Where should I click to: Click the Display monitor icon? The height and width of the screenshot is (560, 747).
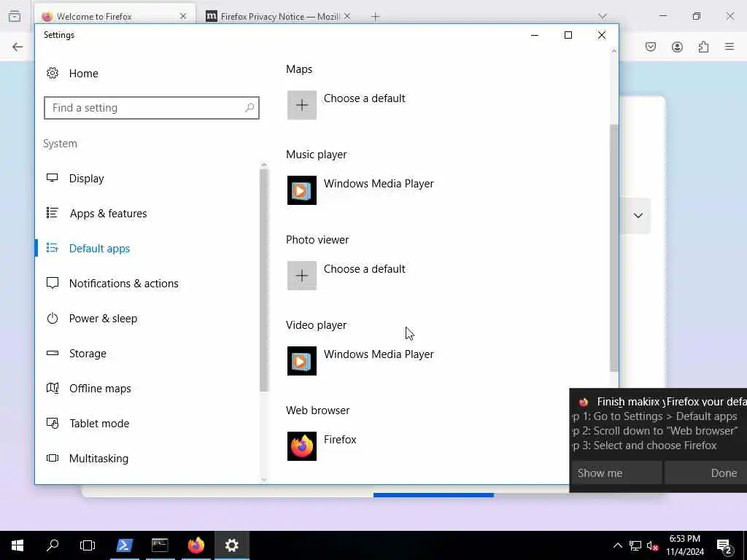(53, 178)
